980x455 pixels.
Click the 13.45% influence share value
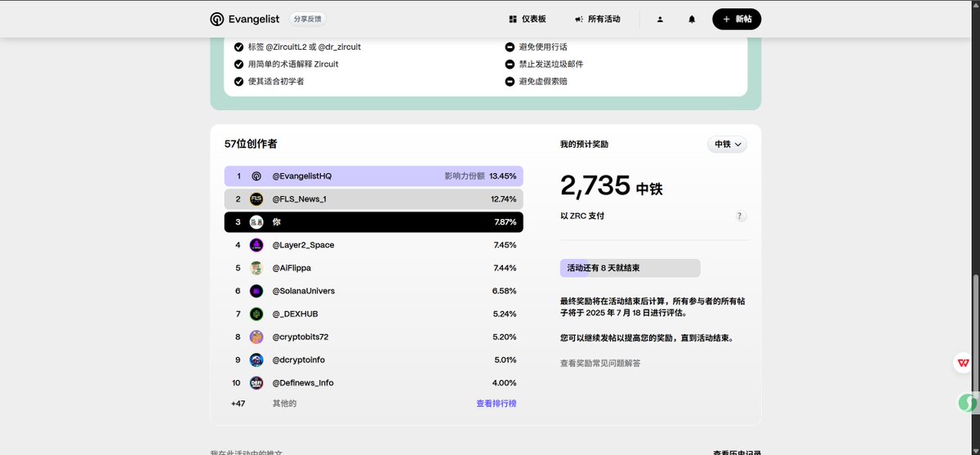pos(503,176)
